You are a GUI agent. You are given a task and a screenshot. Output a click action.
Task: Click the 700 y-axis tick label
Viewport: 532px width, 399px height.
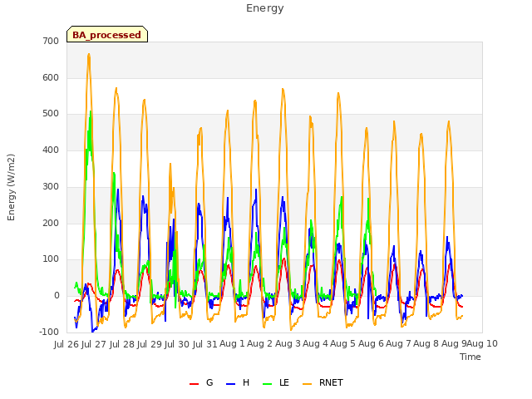tap(51, 42)
